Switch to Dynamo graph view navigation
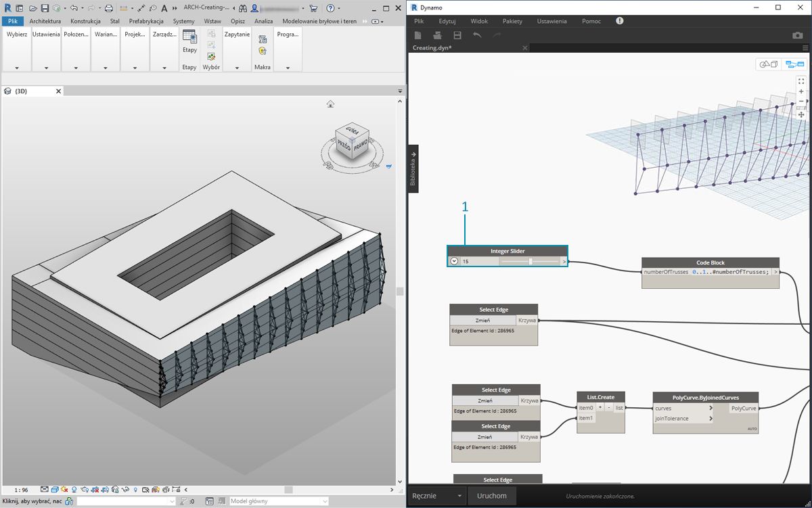 (793, 64)
